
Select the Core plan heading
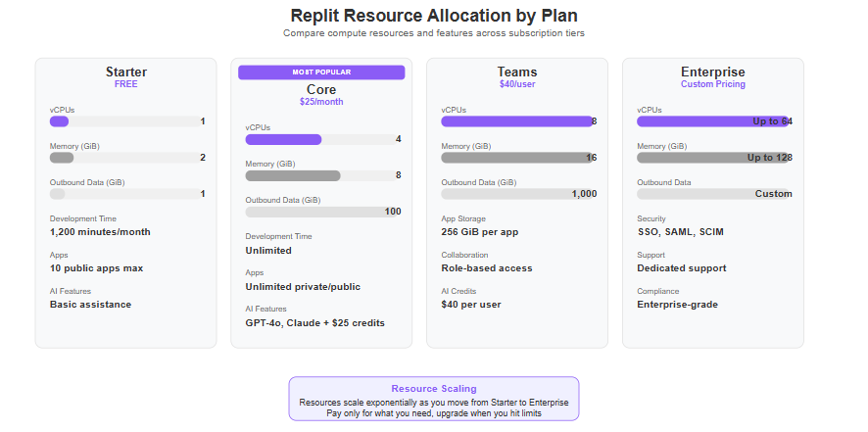pos(321,90)
